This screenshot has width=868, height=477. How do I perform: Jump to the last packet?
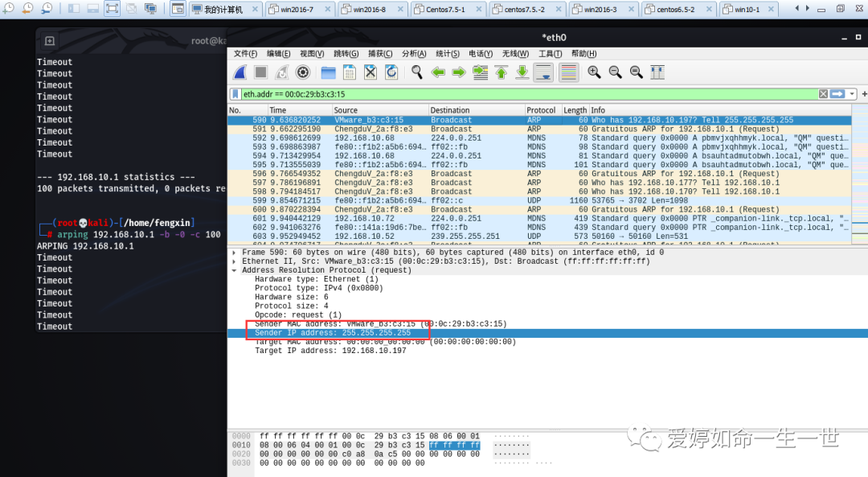coord(522,72)
